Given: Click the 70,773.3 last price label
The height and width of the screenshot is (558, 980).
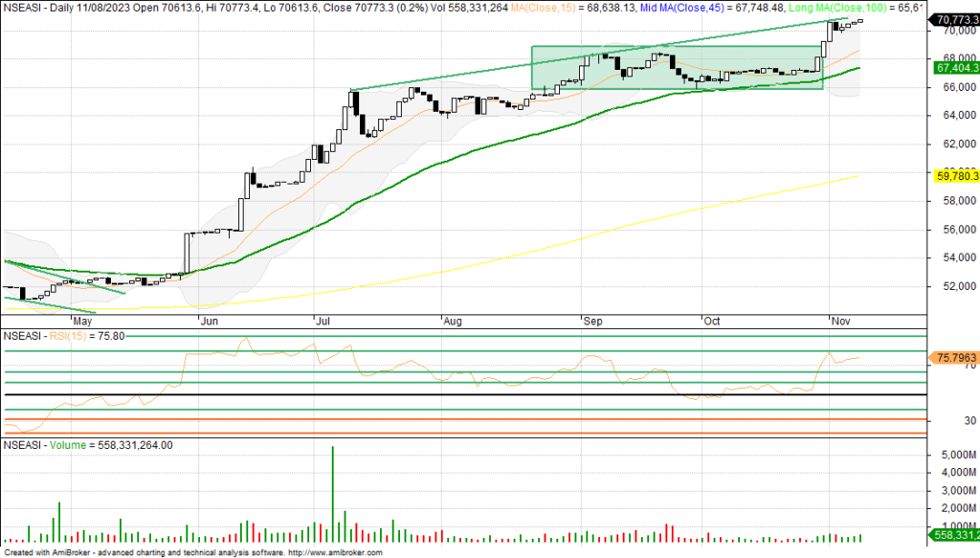Looking at the screenshot, I should [x=952, y=19].
